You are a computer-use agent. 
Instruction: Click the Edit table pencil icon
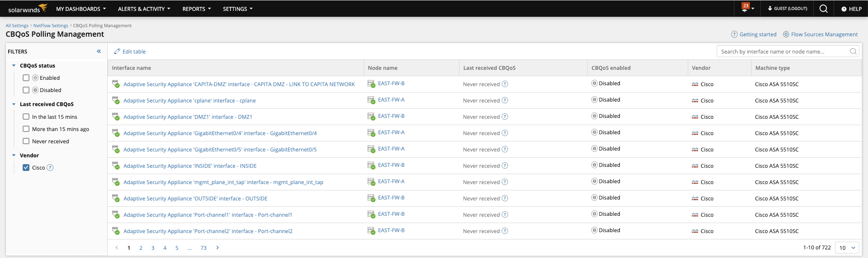click(117, 51)
